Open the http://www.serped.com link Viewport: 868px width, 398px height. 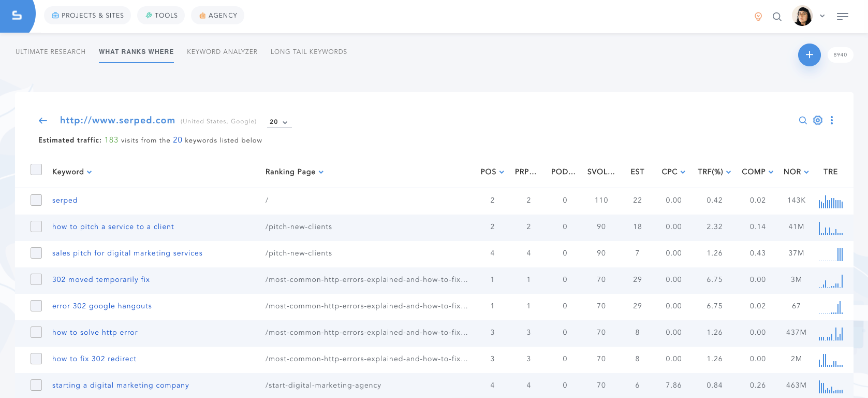pyautogui.click(x=117, y=120)
